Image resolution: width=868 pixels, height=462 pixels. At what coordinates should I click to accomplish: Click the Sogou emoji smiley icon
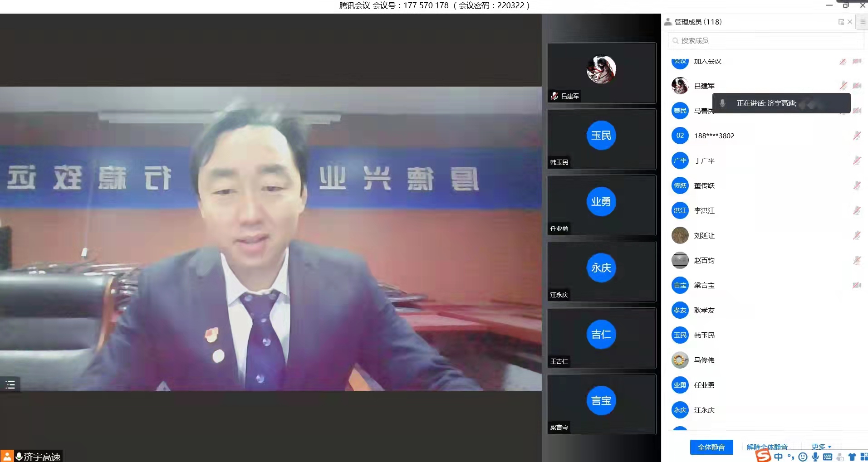[x=803, y=457]
